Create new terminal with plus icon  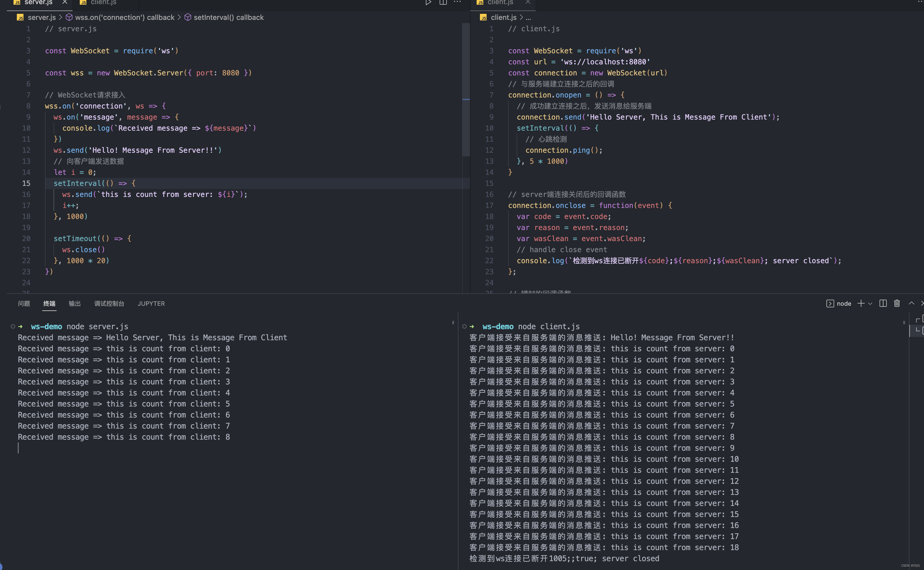pos(861,304)
